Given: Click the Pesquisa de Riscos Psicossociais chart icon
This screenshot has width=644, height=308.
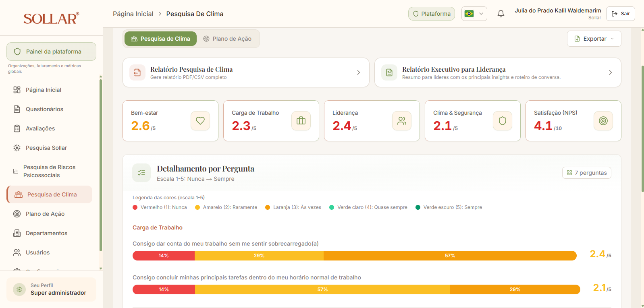Looking at the screenshot, I should coord(16,171).
